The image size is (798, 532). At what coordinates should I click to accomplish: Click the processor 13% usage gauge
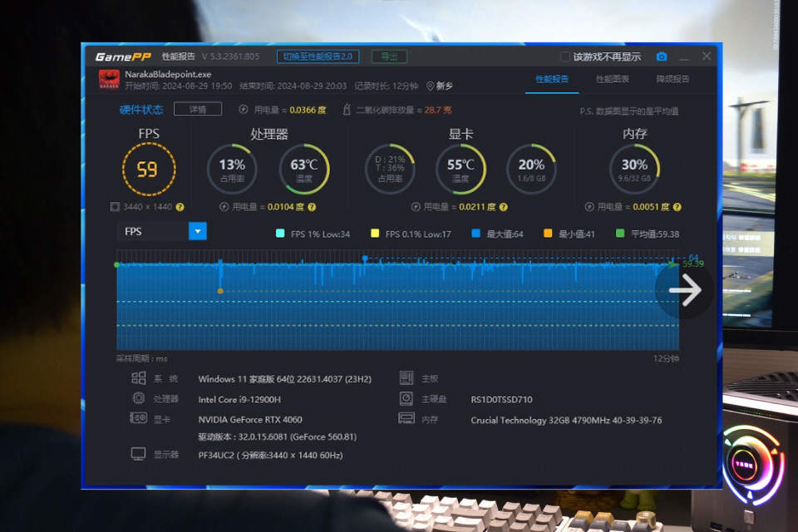[x=232, y=169]
